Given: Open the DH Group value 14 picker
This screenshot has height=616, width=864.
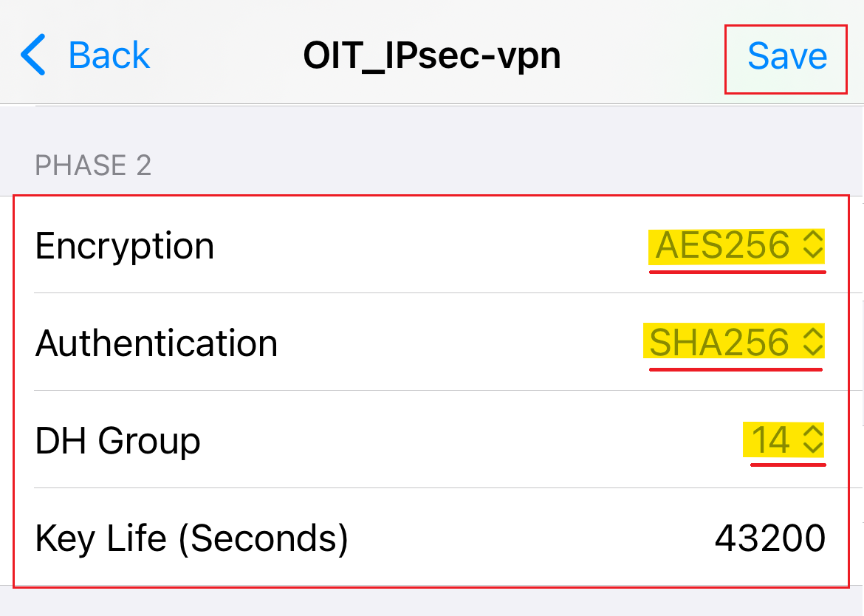Looking at the screenshot, I should coord(771,441).
